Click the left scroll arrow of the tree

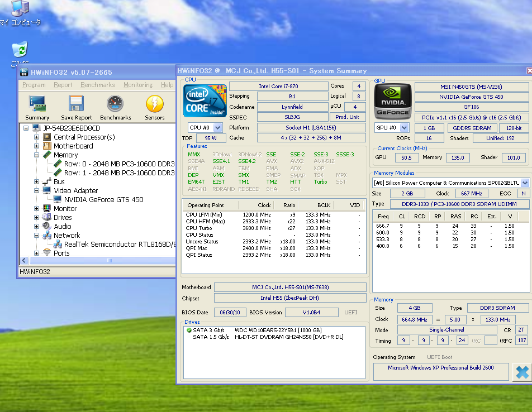[24, 260]
